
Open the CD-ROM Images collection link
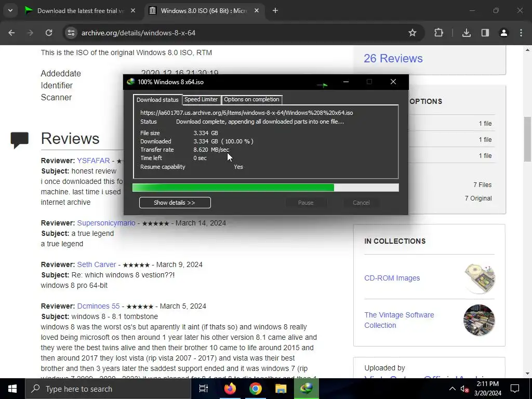tap(392, 278)
